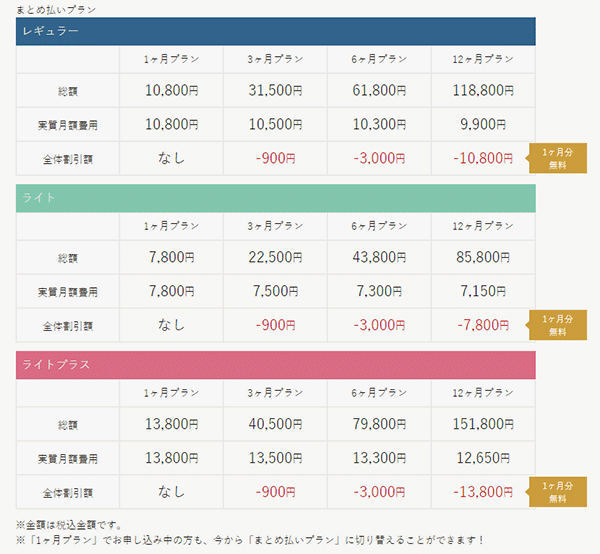
Task: Click the 85,800円 total cell
Action: pyautogui.click(x=483, y=257)
